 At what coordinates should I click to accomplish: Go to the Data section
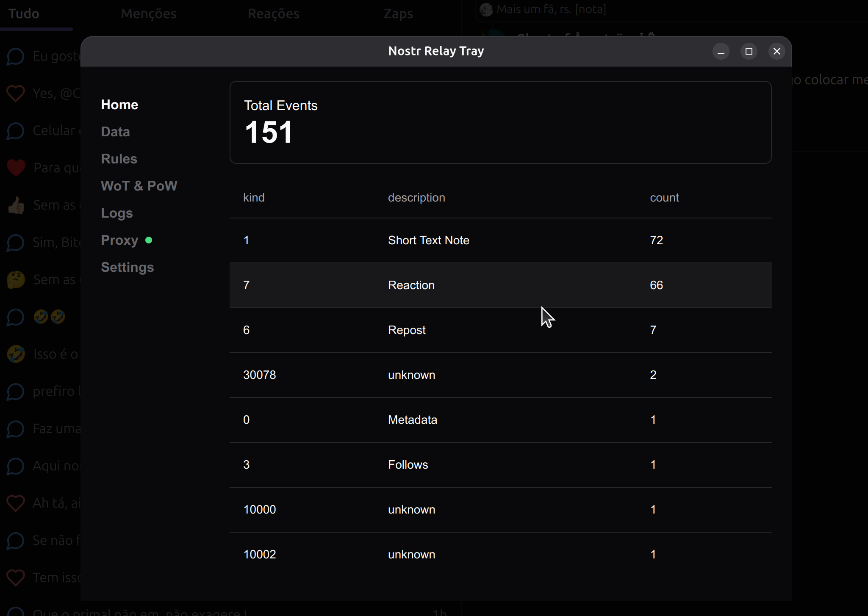click(x=115, y=132)
